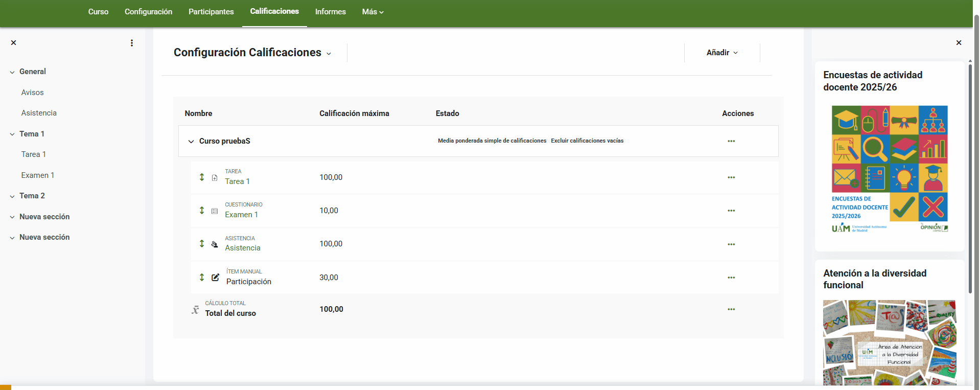Go to the Curso tab

tap(98, 12)
